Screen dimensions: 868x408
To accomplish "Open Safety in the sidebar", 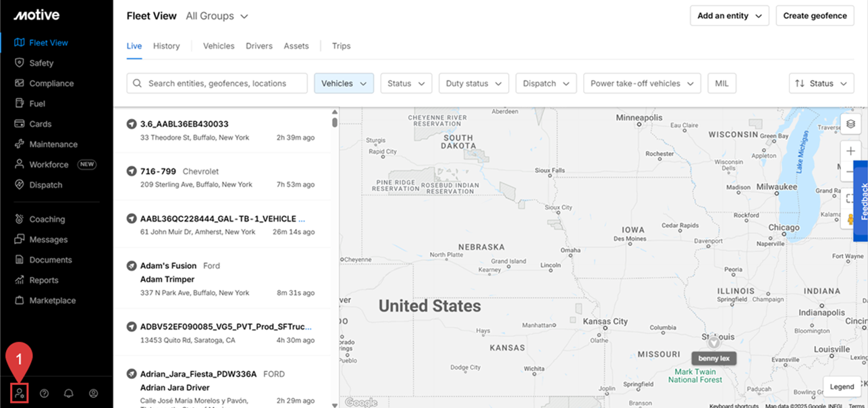I will pos(41,63).
